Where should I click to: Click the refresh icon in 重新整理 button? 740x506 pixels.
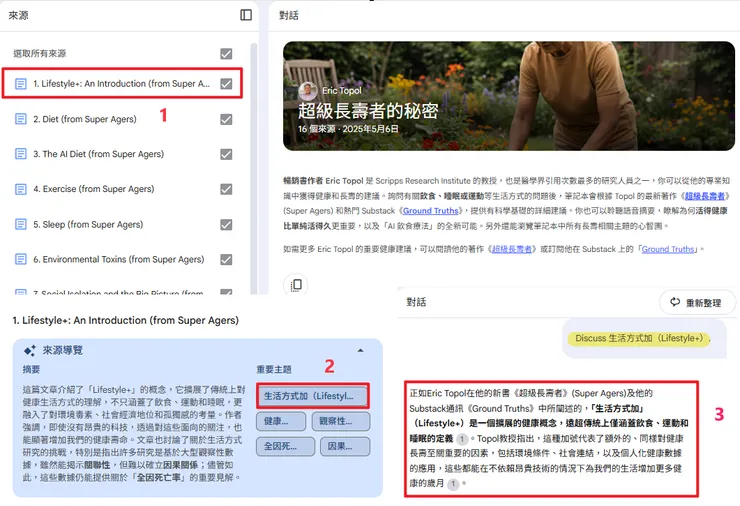click(x=675, y=302)
